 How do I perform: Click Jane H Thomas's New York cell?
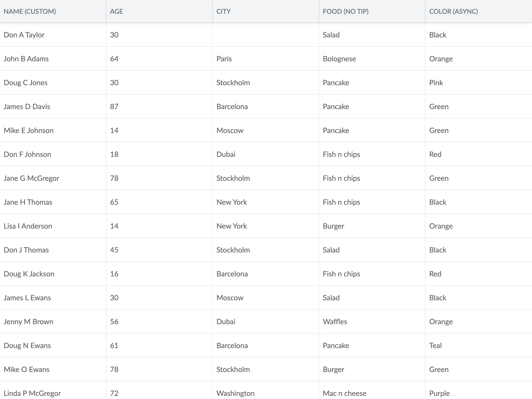click(x=266, y=202)
